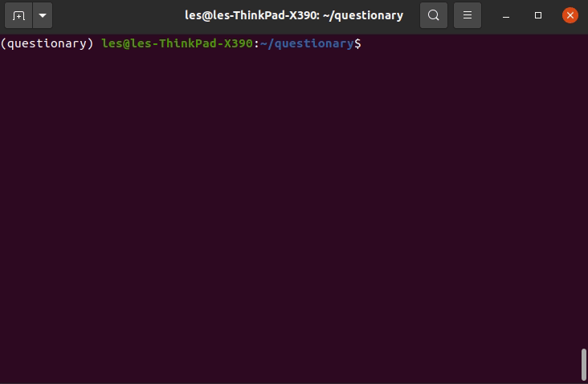Click the (questionary) virtualenv prompt text

point(47,43)
